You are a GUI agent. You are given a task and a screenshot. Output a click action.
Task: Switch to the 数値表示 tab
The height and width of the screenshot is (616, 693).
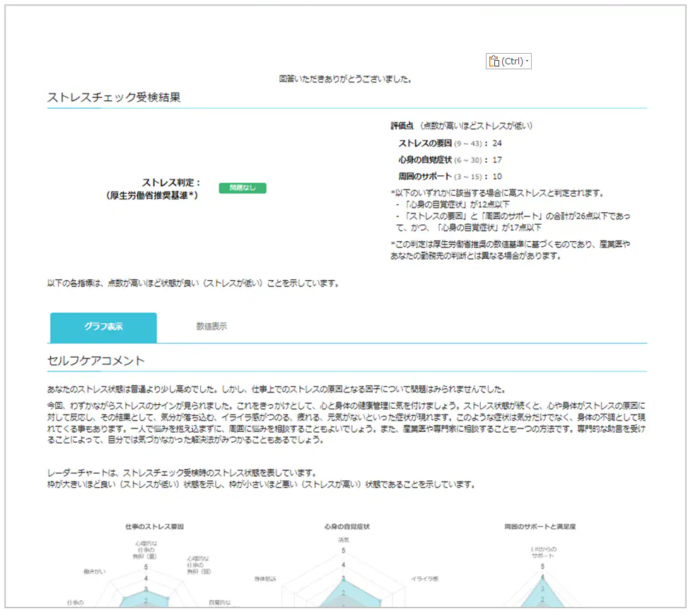pos(211,327)
